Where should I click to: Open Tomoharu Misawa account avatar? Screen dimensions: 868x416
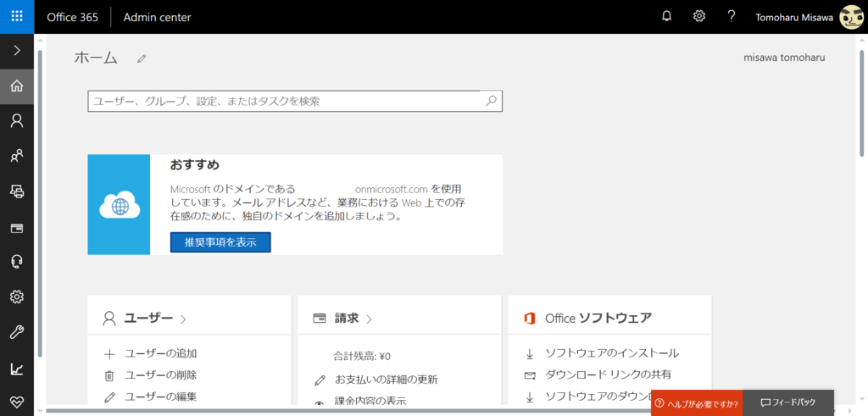(x=851, y=17)
